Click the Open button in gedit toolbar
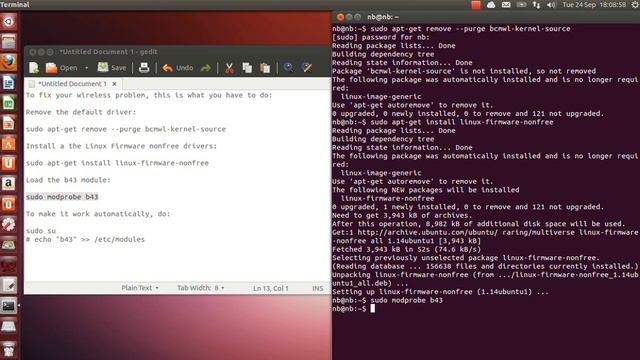Viewport: 640px width, 360px height. tap(62, 68)
